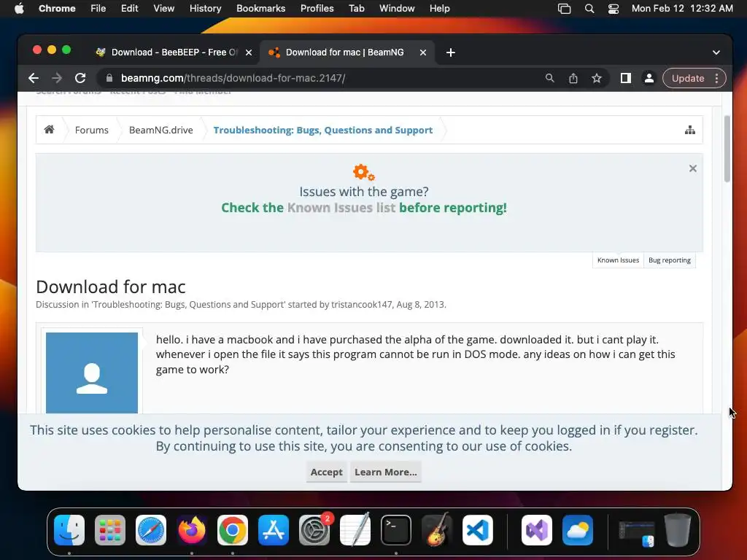Click the screen mirroring menu bar icon

pyautogui.click(x=564, y=9)
